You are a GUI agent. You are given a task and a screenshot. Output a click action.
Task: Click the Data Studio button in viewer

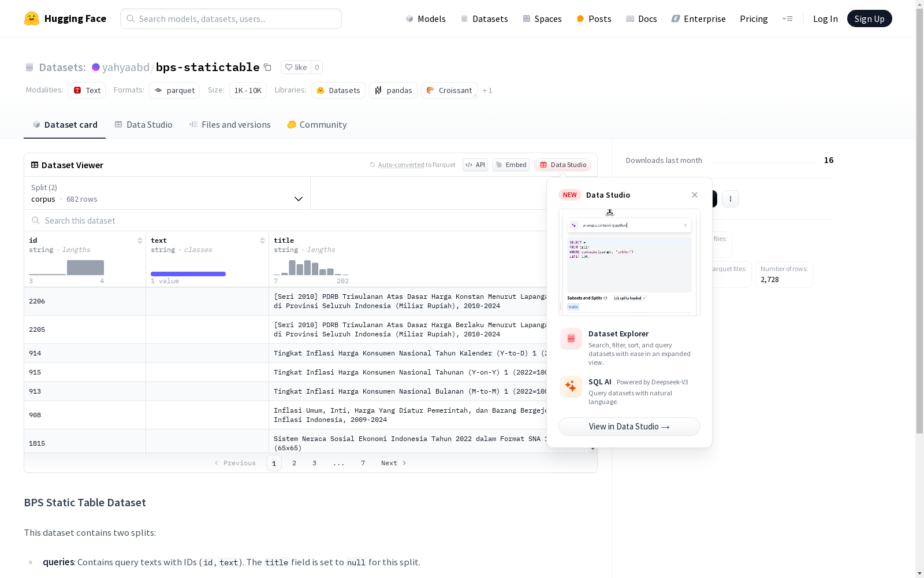click(562, 165)
